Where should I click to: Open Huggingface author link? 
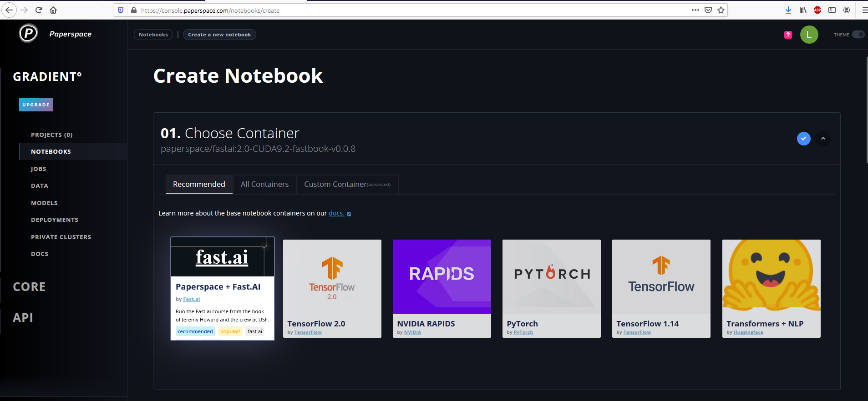click(x=748, y=332)
